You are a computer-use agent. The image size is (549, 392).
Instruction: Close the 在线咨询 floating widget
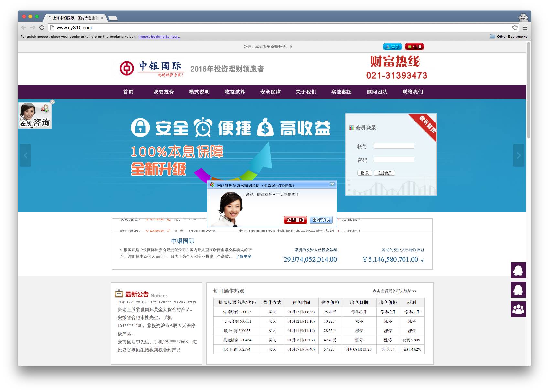click(52, 102)
